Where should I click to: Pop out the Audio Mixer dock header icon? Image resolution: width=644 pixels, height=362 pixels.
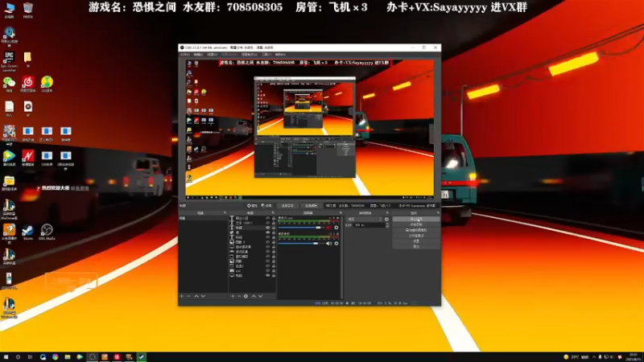coord(341,213)
